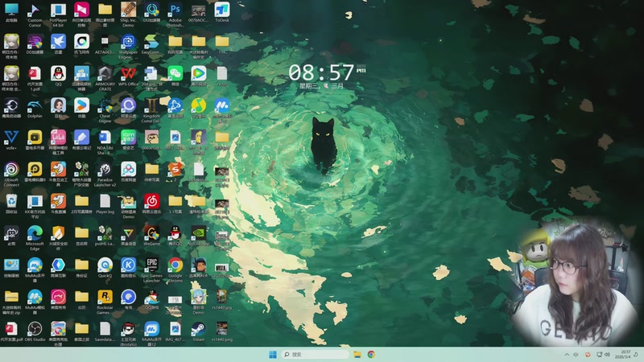The image size is (644, 362).
Task: Launch WeGame
Action: pyautogui.click(x=151, y=237)
